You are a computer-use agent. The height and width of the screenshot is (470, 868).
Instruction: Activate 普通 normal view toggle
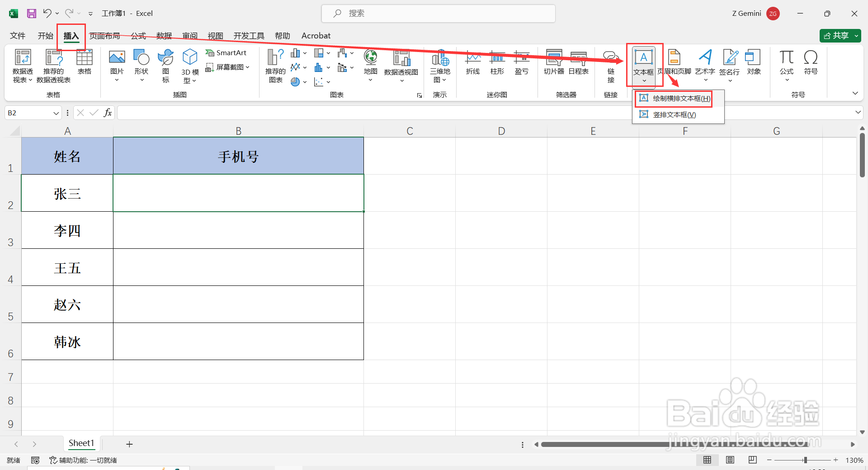coord(708,460)
